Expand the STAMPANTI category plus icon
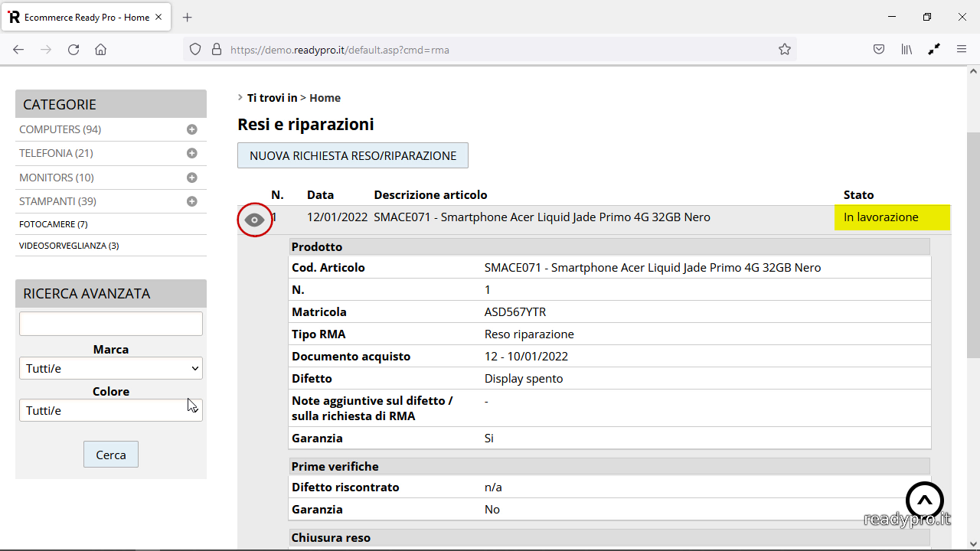The height and width of the screenshot is (551, 980). [192, 201]
